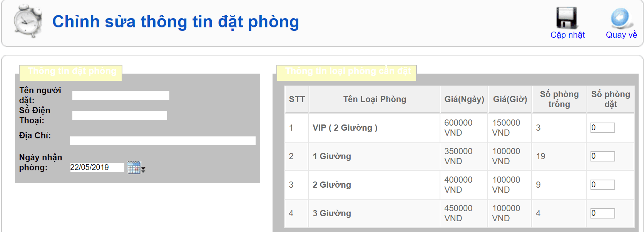The width and height of the screenshot is (644, 232).
Task: Edit room count for 2 Giường
Action: [x=602, y=185]
